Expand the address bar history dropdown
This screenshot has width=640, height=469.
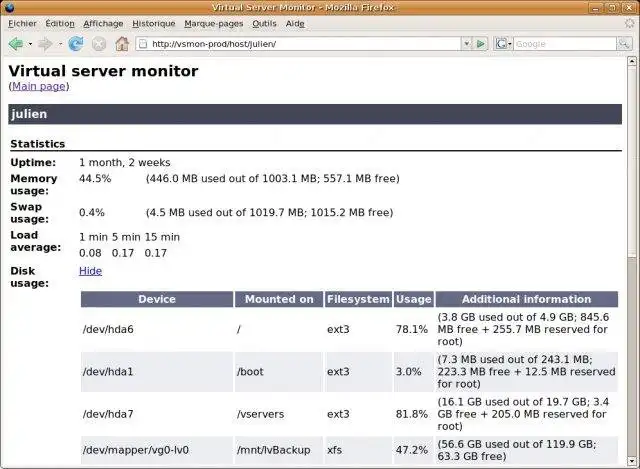[466, 44]
